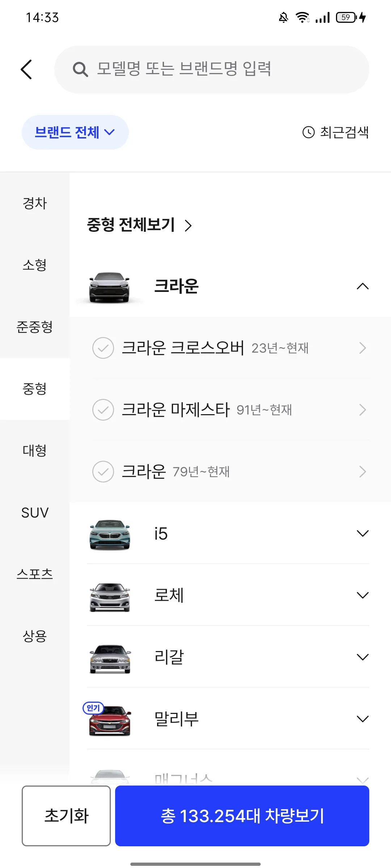This screenshot has height=868, width=391.
Task: Tap the 초기화 reset button
Action: [66, 816]
